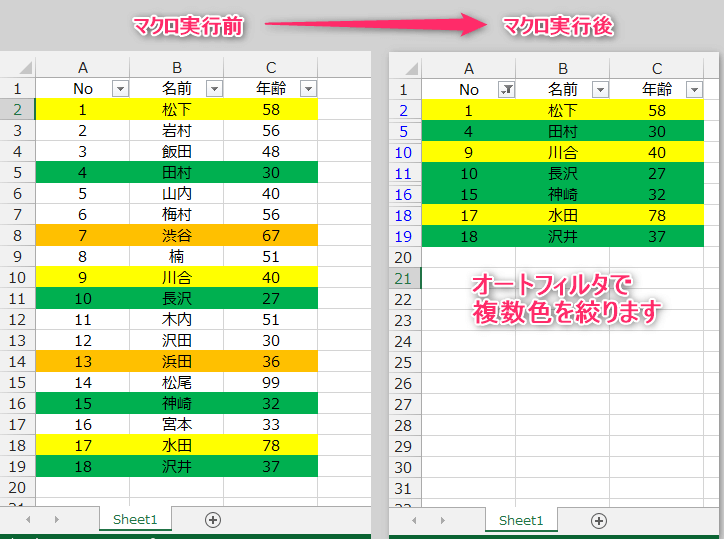Open the 名前 filter dropdown in right sheet
This screenshot has height=539, width=724.
coord(600,89)
